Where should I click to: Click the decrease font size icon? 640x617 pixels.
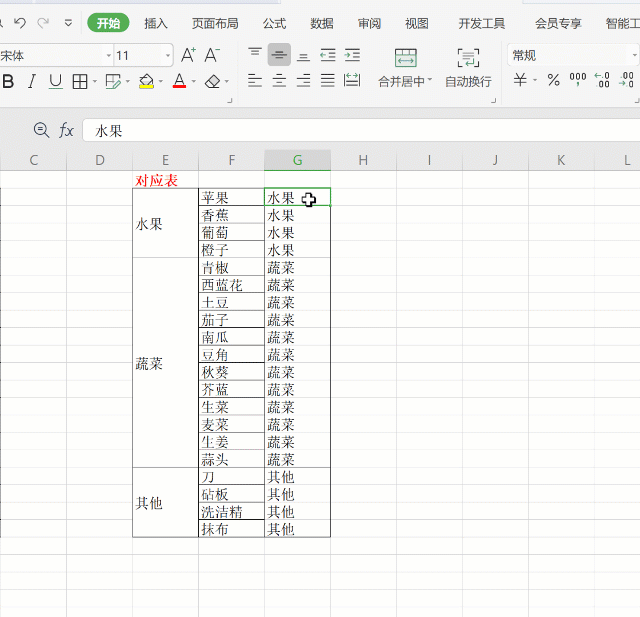(x=213, y=55)
